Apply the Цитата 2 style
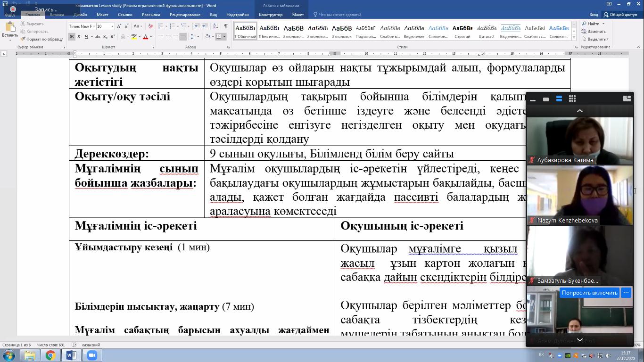644x362 pixels. click(x=487, y=31)
